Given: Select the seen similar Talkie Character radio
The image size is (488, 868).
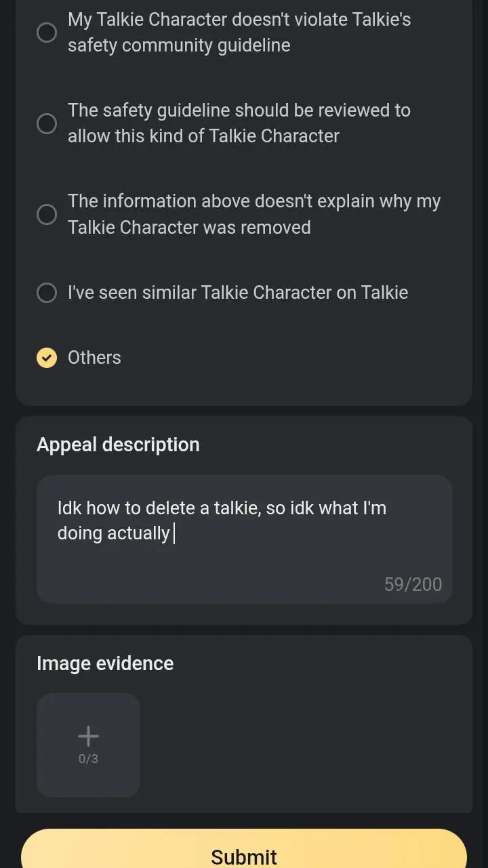Looking at the screenshot, I should pos(47,293).
